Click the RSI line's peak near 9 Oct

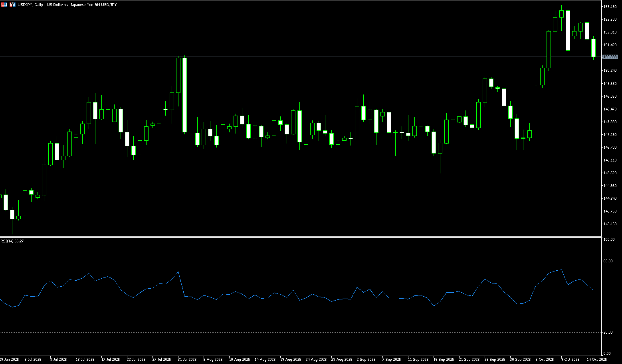pos(562,270)
